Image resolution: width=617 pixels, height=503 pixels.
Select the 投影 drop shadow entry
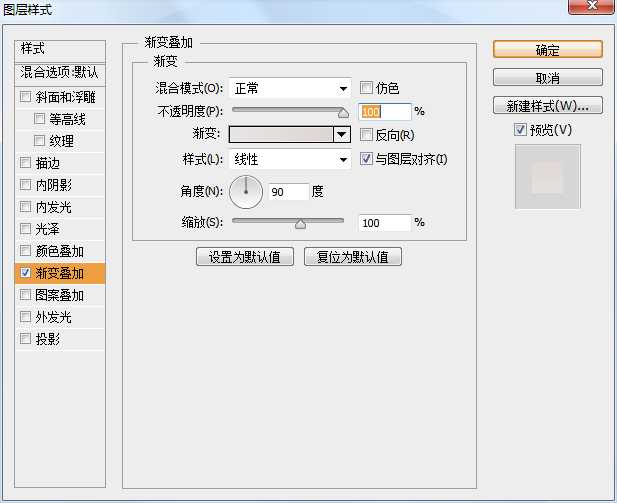click(48, 339)
